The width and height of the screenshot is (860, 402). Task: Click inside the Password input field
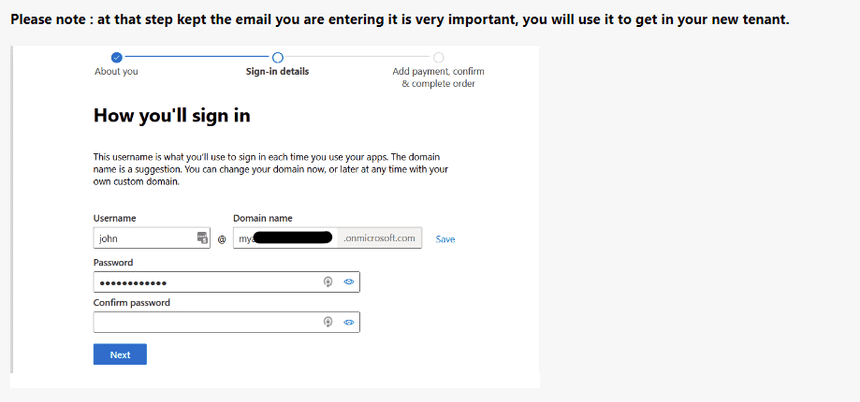[x=205, y=282]
